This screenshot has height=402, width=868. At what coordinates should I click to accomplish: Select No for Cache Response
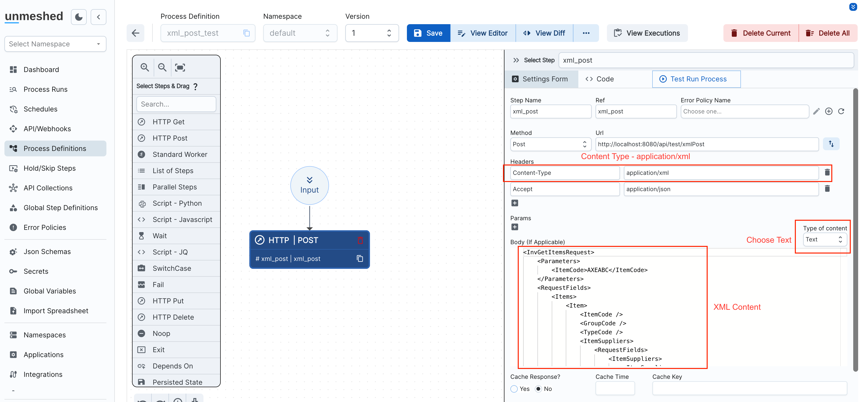pyautogui.click(x=538, y=389)
